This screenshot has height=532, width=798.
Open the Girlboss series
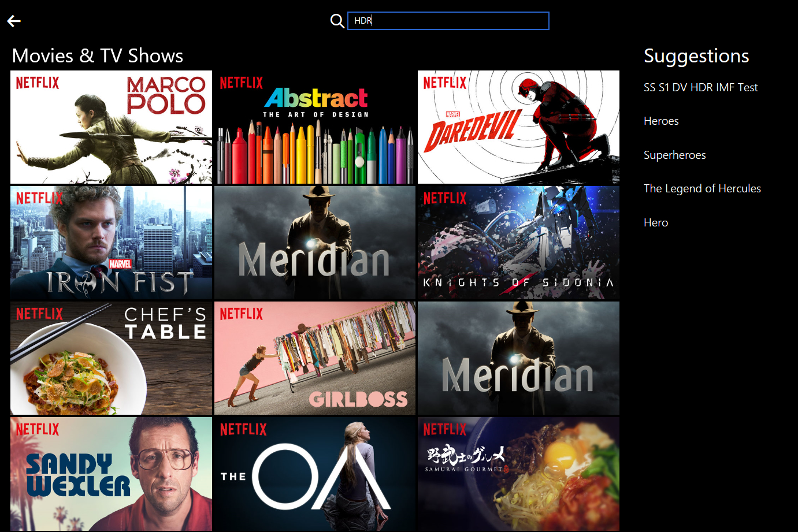click(315, 358)
